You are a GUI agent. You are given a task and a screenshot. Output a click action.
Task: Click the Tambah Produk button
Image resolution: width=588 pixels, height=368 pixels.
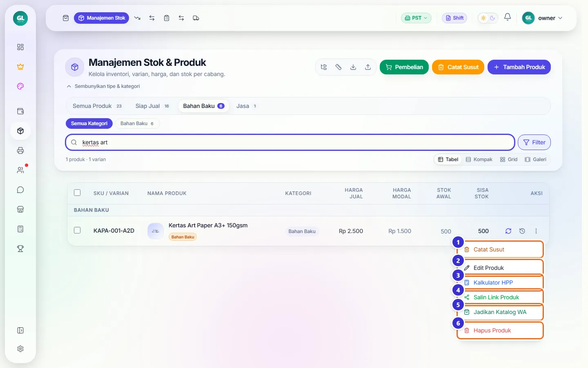pyautogui.click(x=519, y=67)
